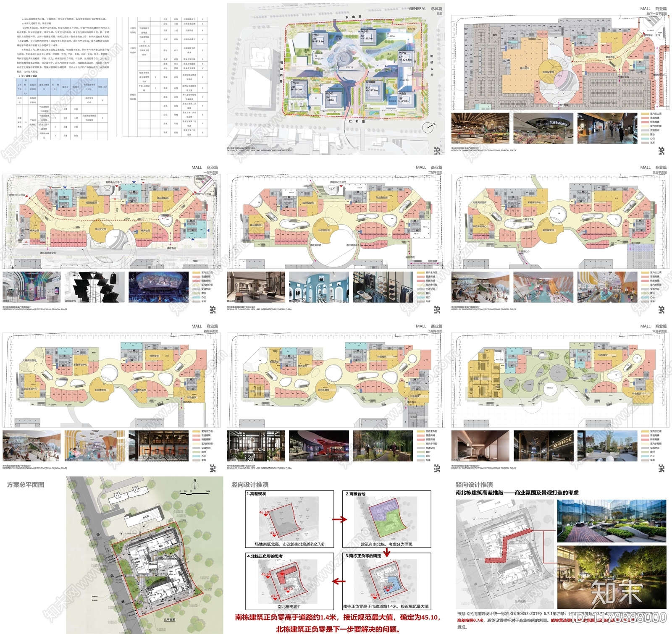This screenshot has width=672, height=634.
Task: Click the 车库 legend swatch on the basement slide
Action: [x=644, y=143]
